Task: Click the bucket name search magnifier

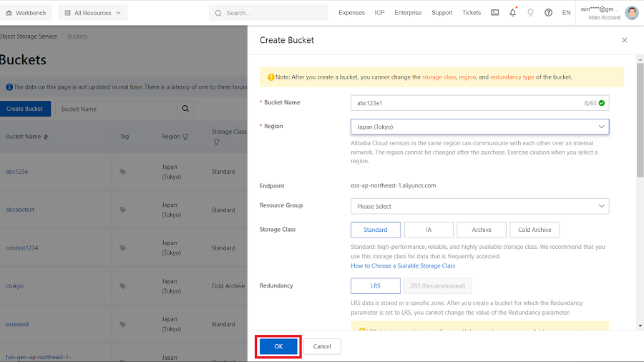Action: (x=185, y=109)
